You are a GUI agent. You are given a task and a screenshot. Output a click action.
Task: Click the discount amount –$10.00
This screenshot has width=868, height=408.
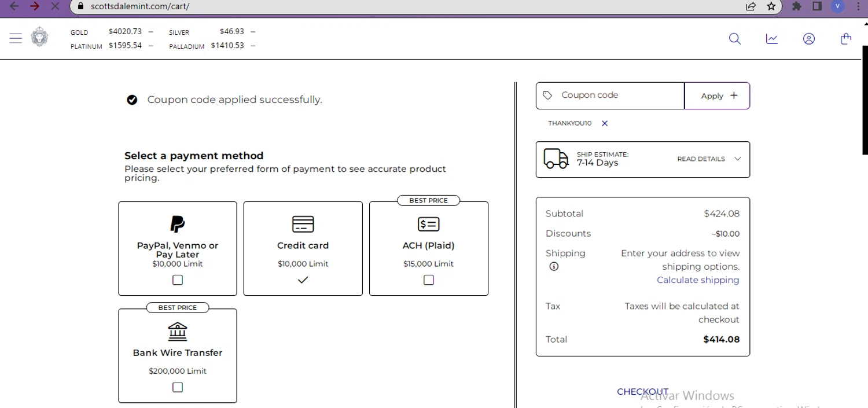[726, 234]
